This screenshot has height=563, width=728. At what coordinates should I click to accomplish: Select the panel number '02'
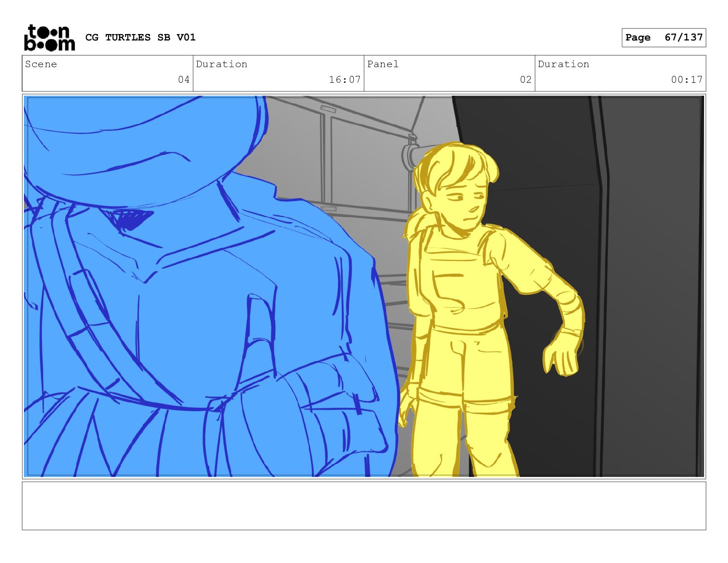[x=526, y=80]
